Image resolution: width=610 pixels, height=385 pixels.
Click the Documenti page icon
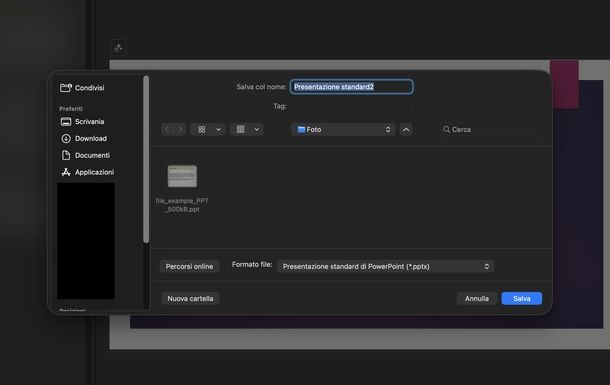[66, 155]
